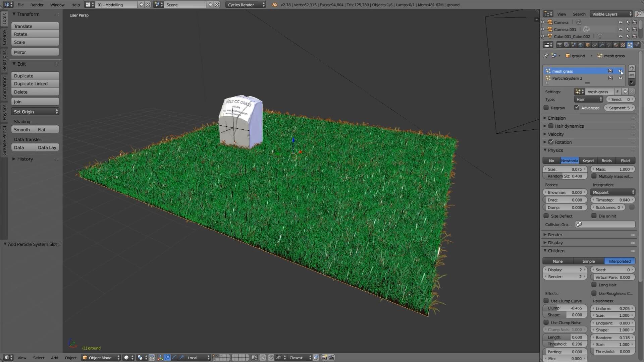
Task: Open the Modifiers wrench properties tab
Action: (602, 45)
